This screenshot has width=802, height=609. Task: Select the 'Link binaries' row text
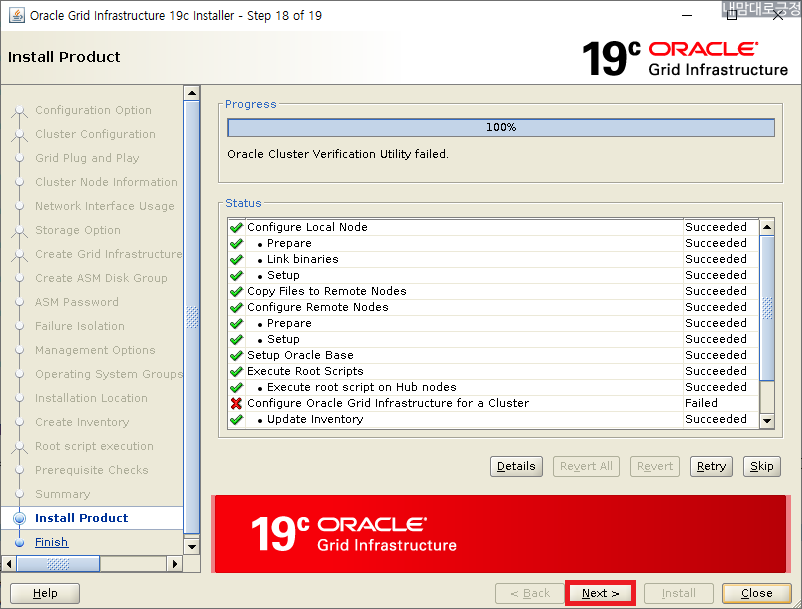(302, 259)
